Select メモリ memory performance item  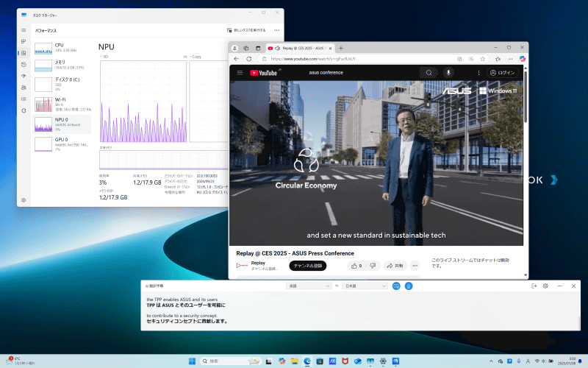click(x=62, y=65)
